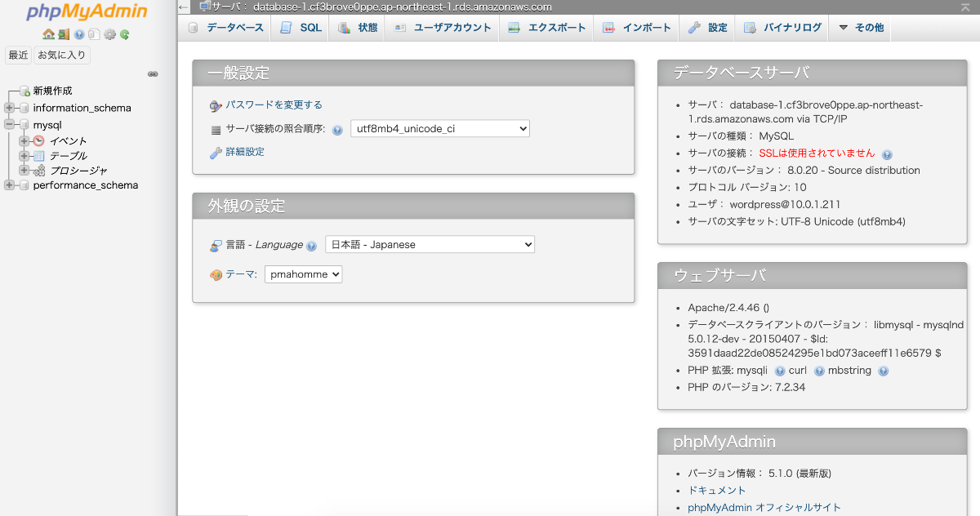Open the エクスポート tab
This screenshot has height=516, width=980.
click(547, 28)
